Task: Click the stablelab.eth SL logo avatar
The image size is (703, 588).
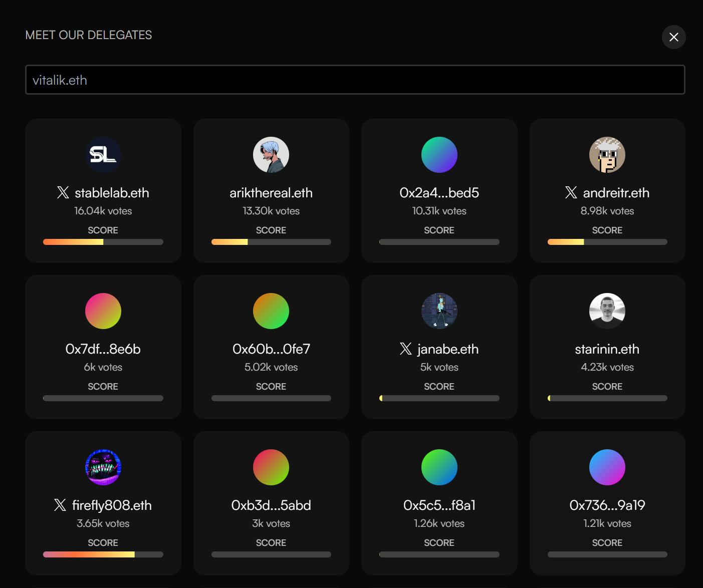Action: (103, 155)
